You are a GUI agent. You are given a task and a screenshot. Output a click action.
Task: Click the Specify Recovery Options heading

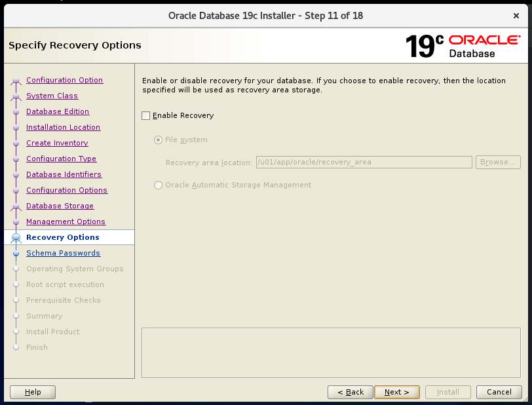click(75, 45)
